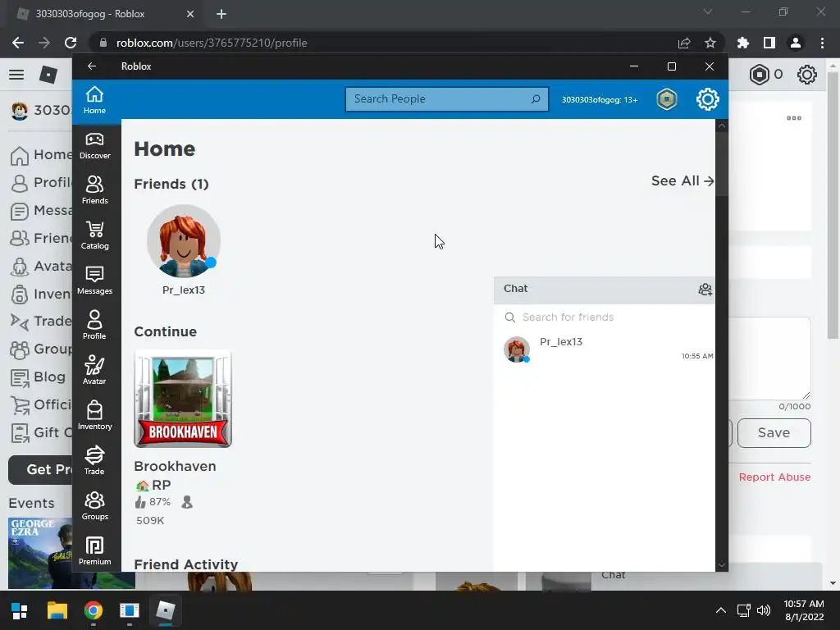
Task: Open Chrome from the taskbar
Action: coord(94,610)
